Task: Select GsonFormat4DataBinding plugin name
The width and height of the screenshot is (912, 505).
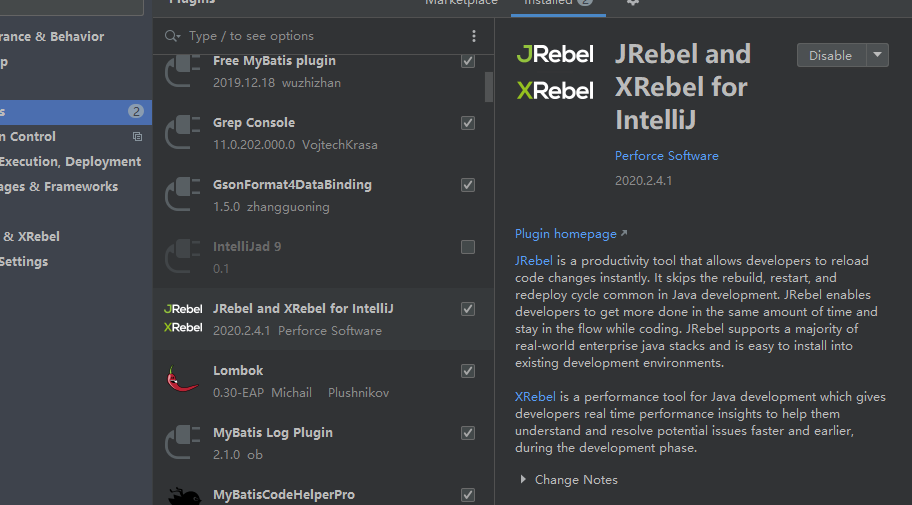Action: 292,185
